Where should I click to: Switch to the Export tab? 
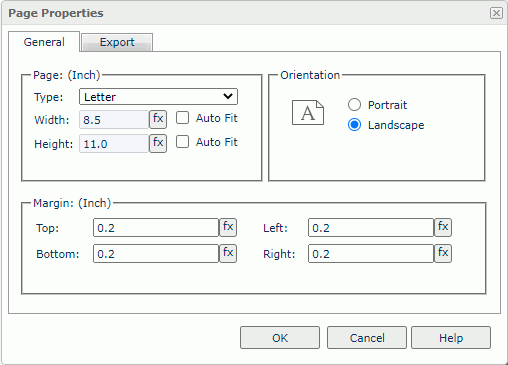tap(117, 42)
